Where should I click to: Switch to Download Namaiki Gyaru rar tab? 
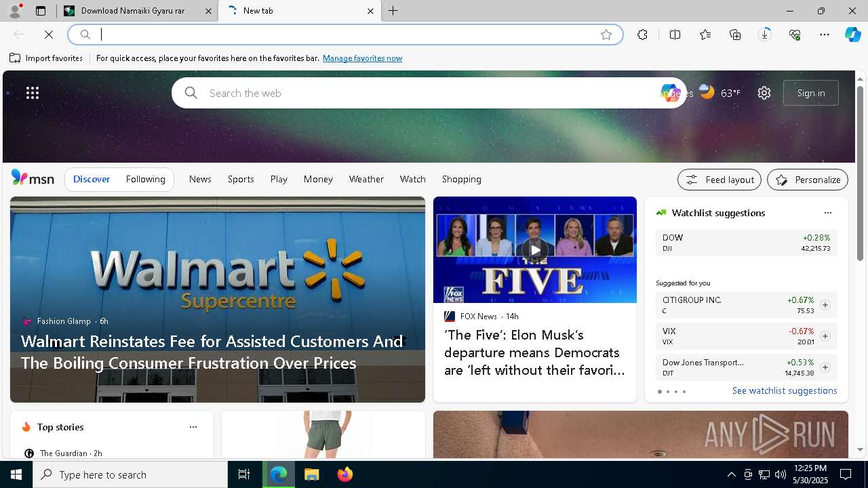click(x=138, y=11)
